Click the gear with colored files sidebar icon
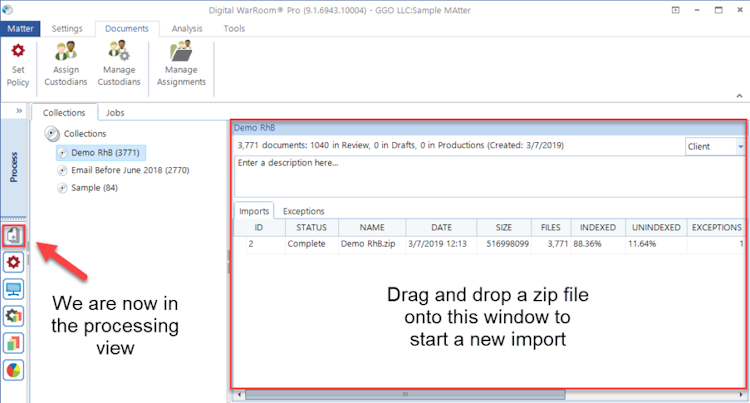This screenshot has height=403, width=750. point(13,316)
